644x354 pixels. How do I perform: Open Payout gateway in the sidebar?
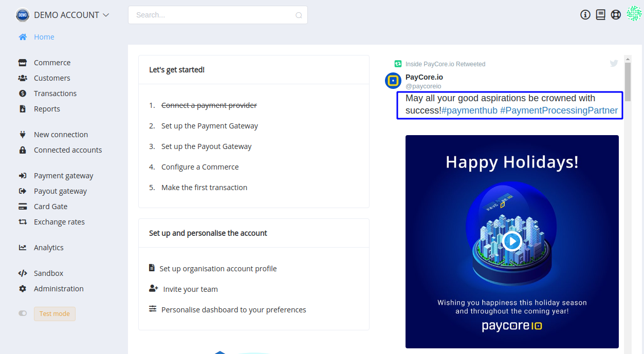[60, 191]
